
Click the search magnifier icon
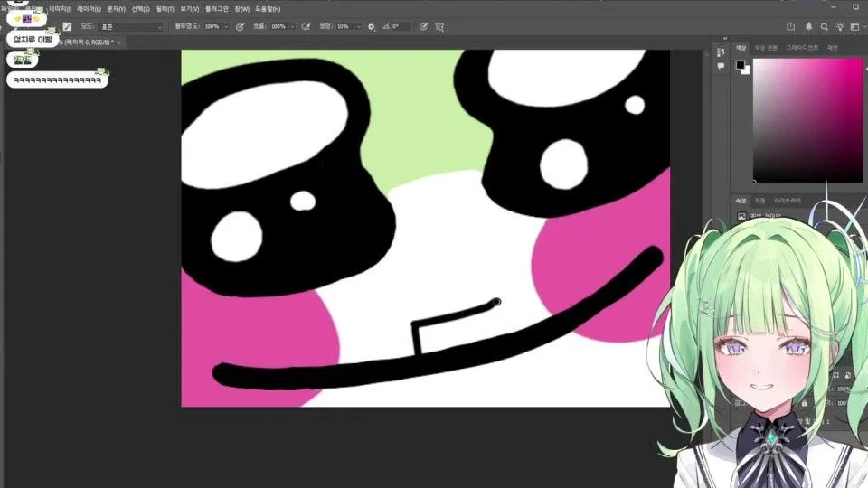[825, 26]
